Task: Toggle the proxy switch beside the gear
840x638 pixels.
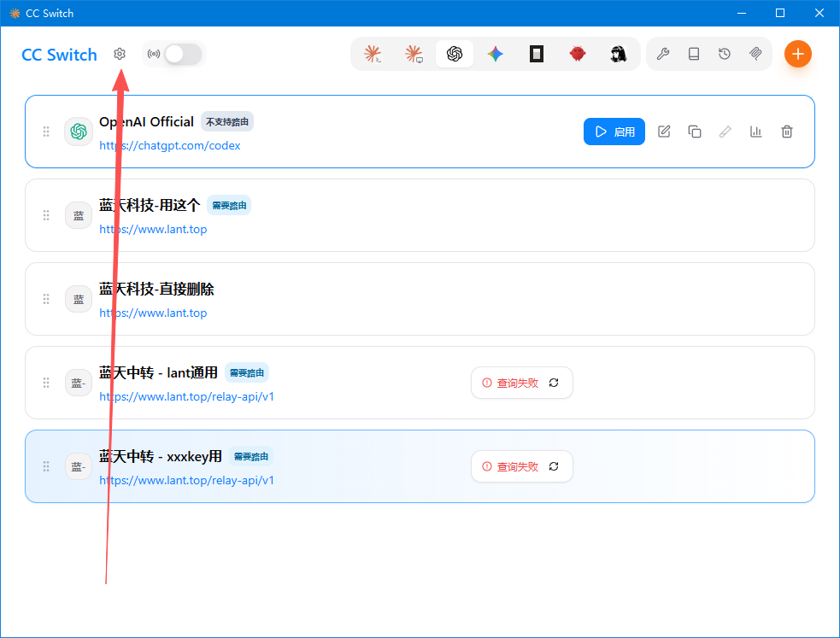Action: pos(183,54)
